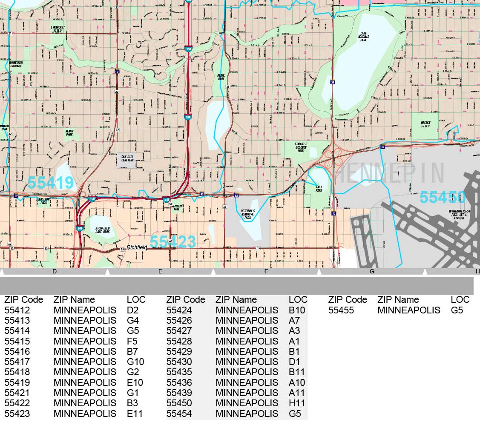Image resolution: width=480 pixels, height=448 pixels.
Task: Select ZIP code 55423 in the table
Action: (x=17, y=414)
